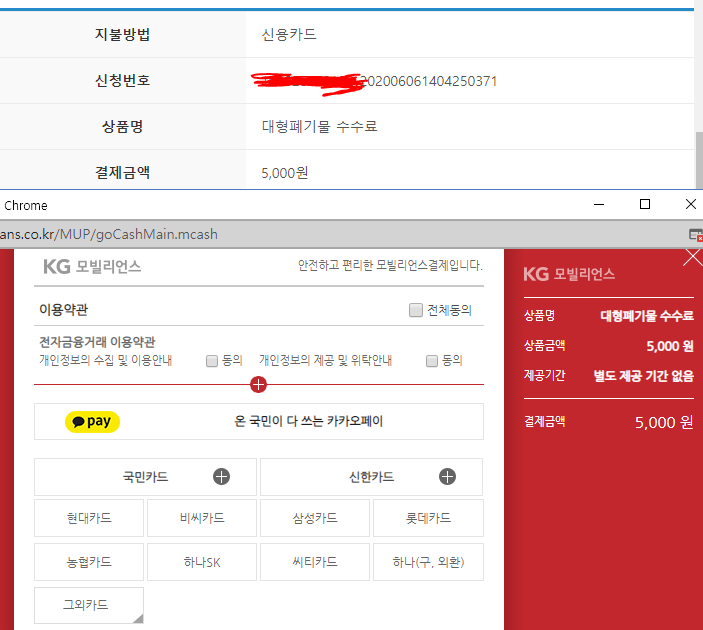Image resolution: width=703 pixels, height=630 pixels.
Task: Select 국민카드 card option
Action: coord(145,477)
